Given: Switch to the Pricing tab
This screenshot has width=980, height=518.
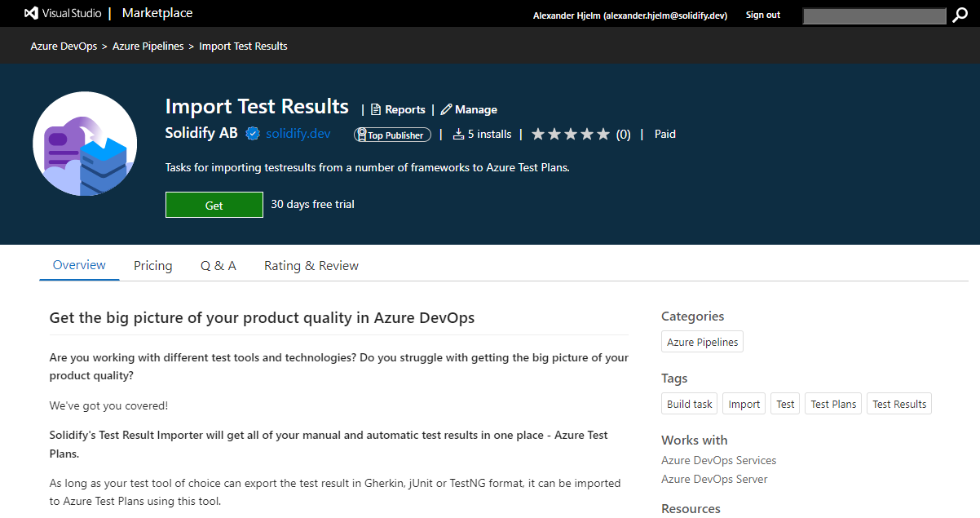Looking at the screenshot, I should pyautogui.click(x=153, y=266).
